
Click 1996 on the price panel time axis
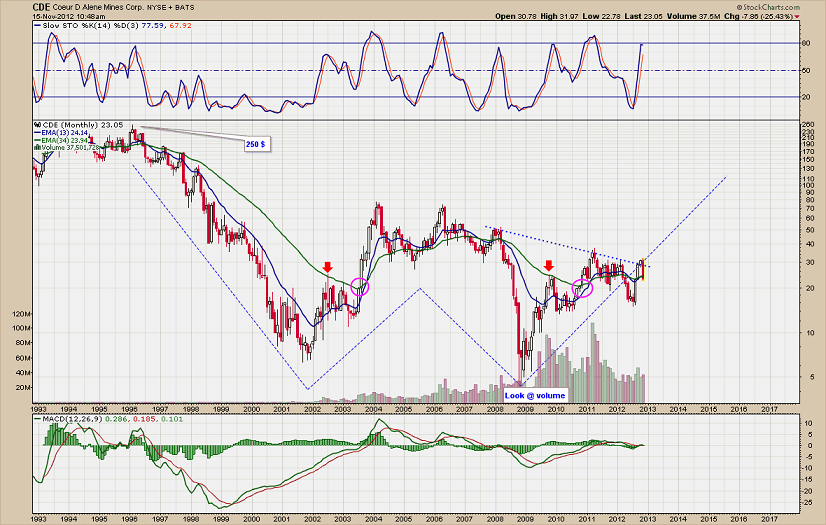(x=130, y=409)
